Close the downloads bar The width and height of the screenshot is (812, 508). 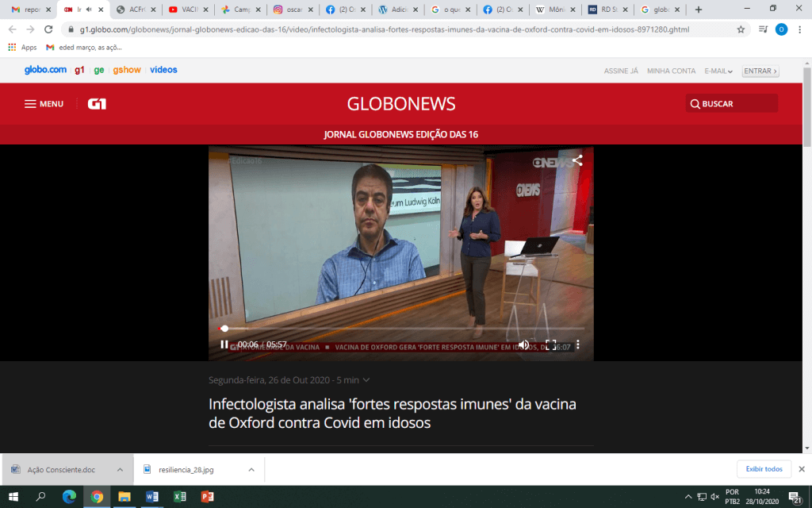click(802, 469)
